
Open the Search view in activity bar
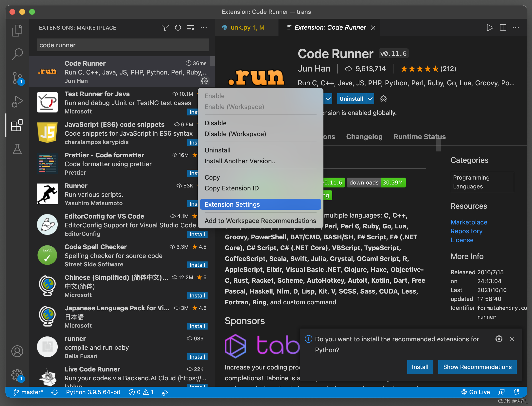(17, 54)
